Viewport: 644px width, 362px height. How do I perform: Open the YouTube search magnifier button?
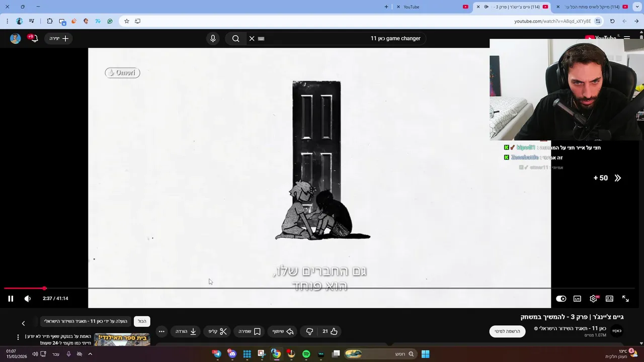tap(235, 38)
